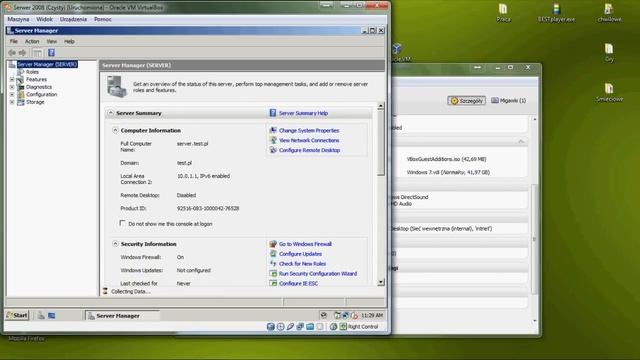Click the red security alert tray icon
Viewport: 640px width, 360px height.
click(x=354, y=316)
